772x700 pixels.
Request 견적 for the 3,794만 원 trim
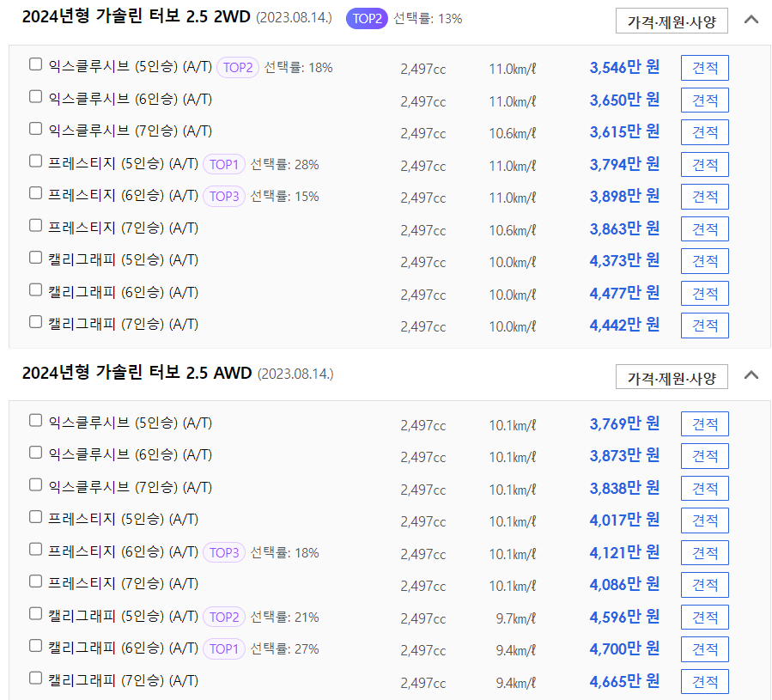704,165
